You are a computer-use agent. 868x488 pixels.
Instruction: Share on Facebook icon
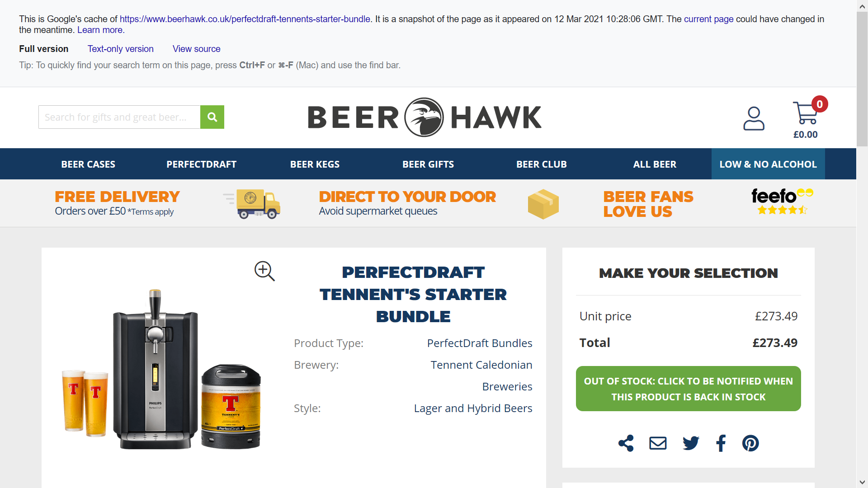coord(721,443)
